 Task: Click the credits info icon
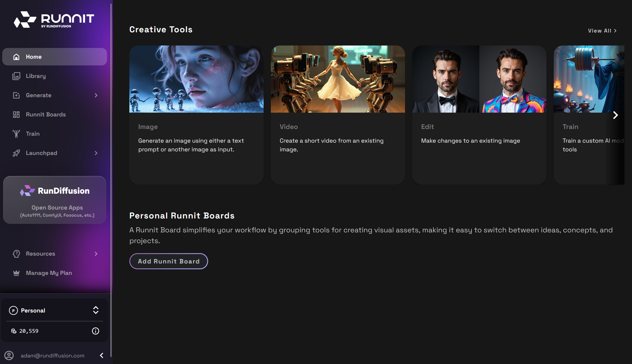[95, 331]
